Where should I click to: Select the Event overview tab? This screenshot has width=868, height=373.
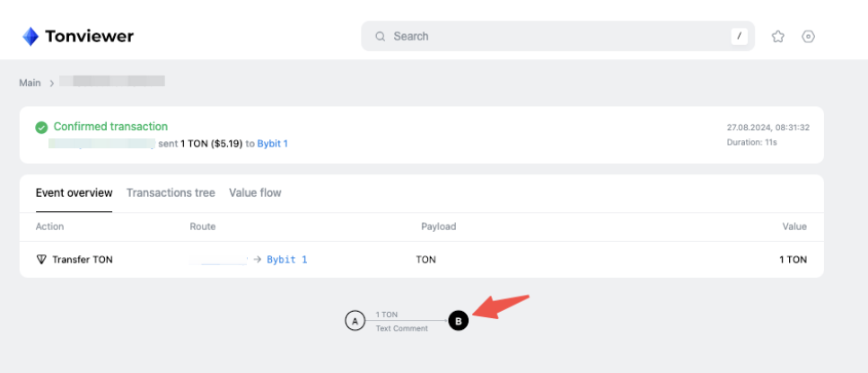[74, 192]
